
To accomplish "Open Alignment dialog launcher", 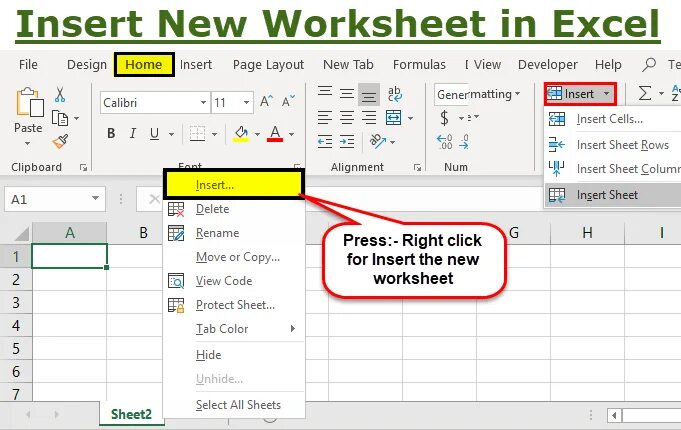I will 417,168.
